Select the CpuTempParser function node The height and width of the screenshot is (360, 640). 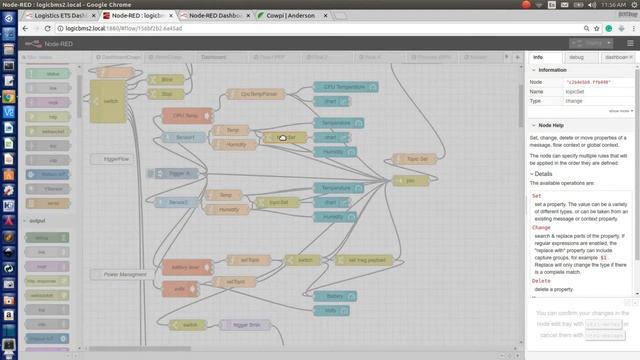click(x=256, y=94)
